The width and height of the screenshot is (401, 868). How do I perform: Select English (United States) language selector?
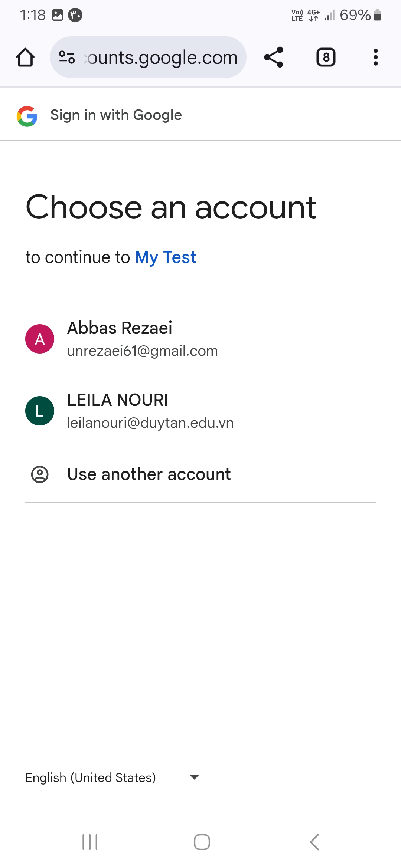point(91,777)
